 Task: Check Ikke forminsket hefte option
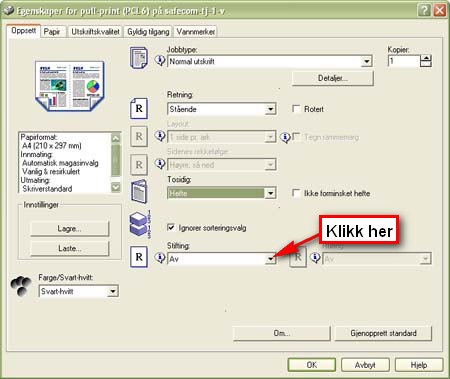pos(296,193)
